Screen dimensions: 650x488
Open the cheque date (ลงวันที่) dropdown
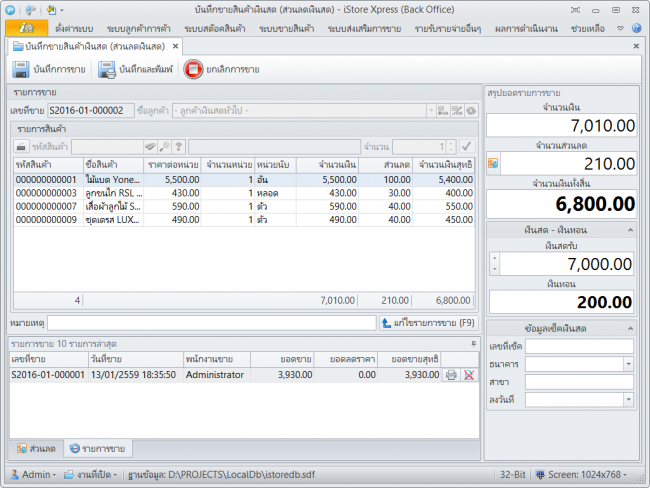pyautogui.click(x=626, y=400)
